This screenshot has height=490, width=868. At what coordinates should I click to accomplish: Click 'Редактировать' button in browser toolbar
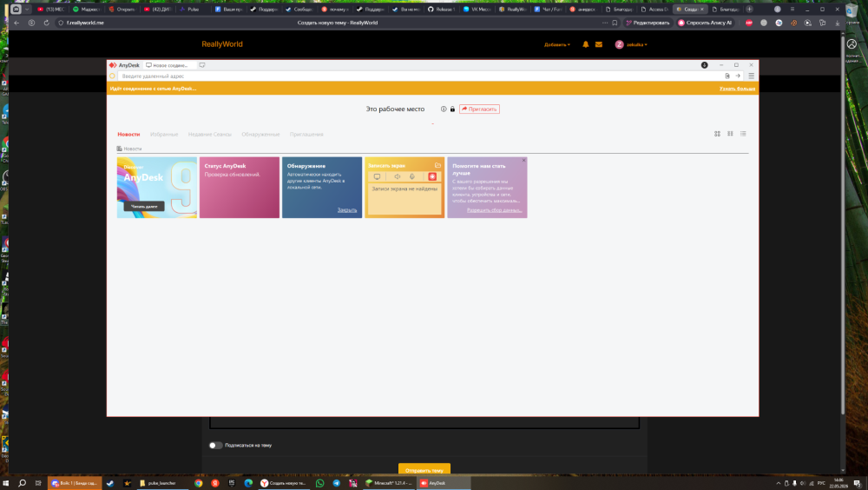point(648,23)
